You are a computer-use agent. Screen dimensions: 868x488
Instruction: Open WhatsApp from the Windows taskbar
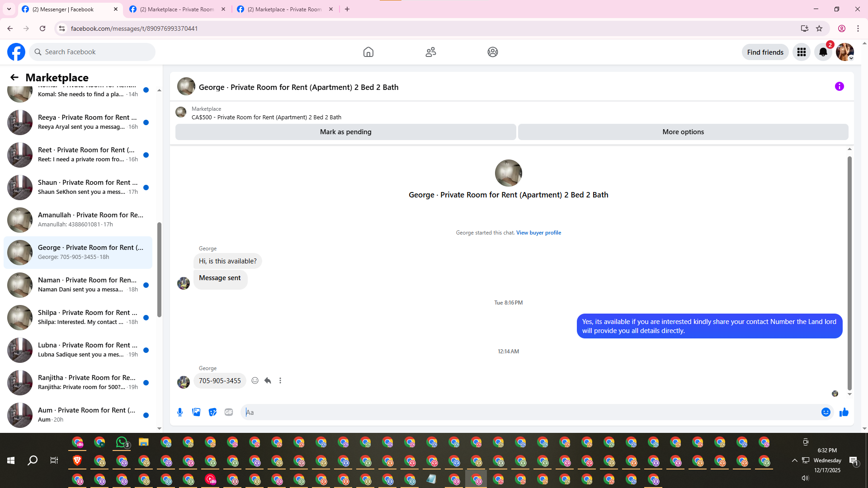[122, 442]
